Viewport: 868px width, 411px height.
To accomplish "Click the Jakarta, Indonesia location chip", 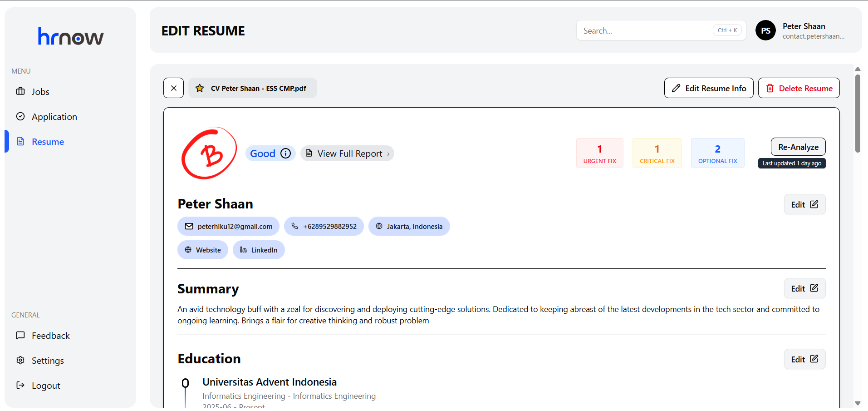I will click(x=409, y=226).
